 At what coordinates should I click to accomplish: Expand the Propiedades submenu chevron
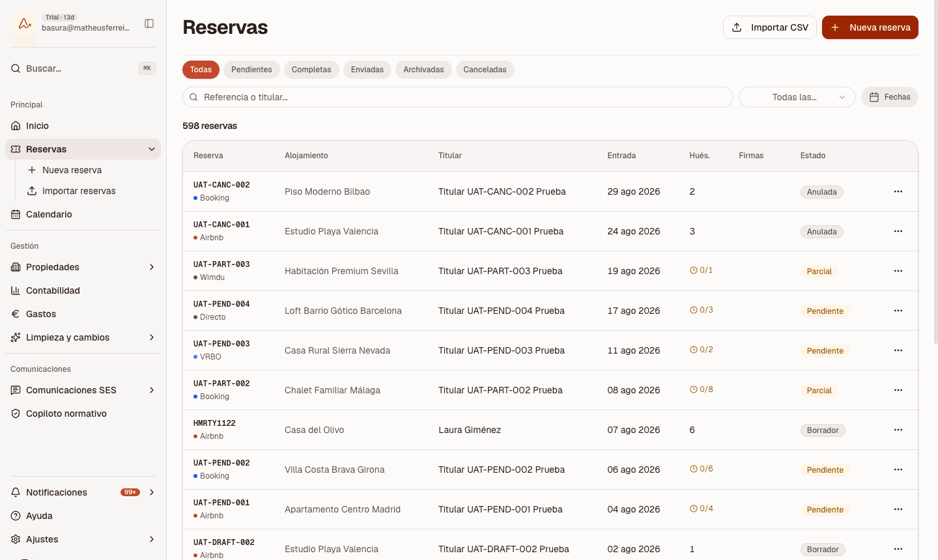coord(152,267)
